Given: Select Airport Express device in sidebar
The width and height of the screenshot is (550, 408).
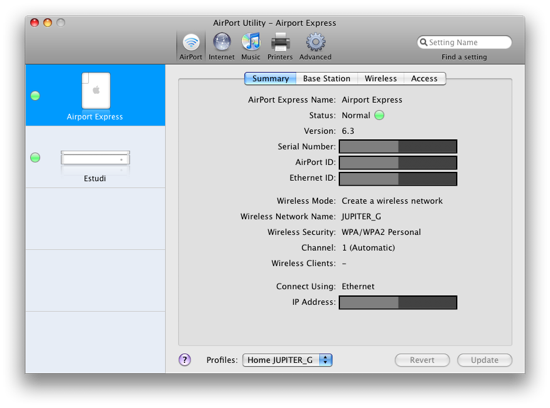Looking at the screenshot, I should (95, 95).
